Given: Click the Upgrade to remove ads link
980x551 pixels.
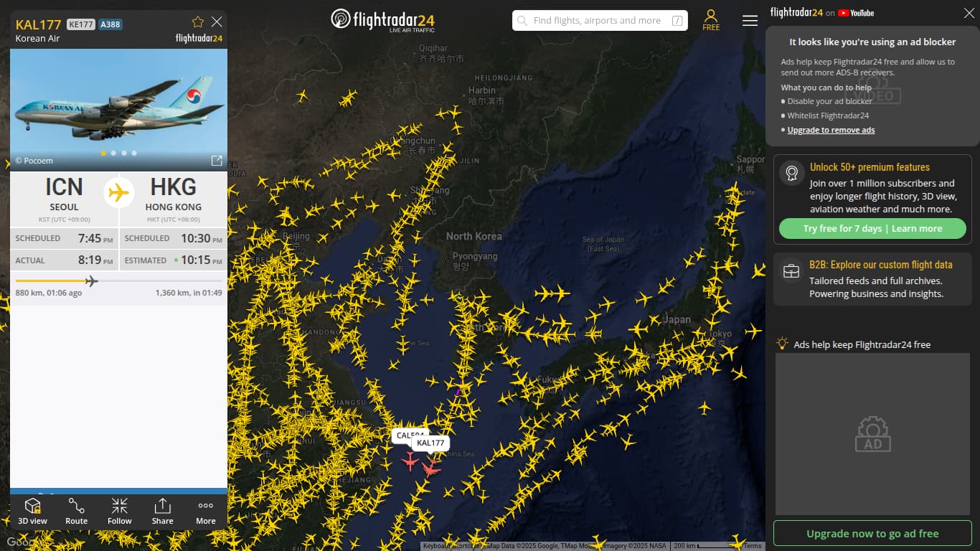Looking at the screenshot, I should (831, 130).
